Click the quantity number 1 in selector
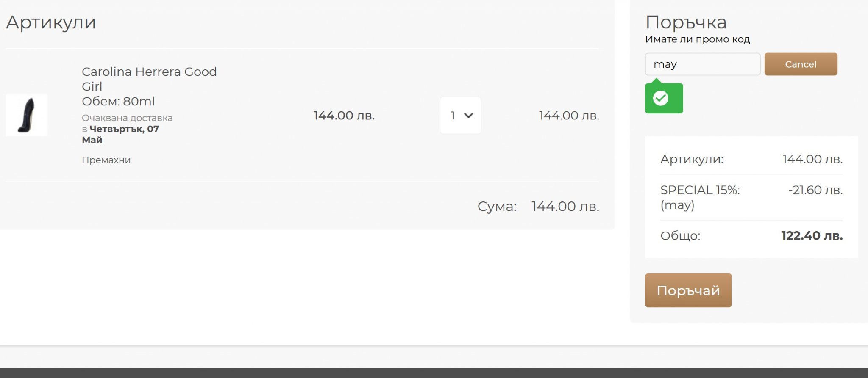Viewport: 868px width, 378px height. [453, 115]
